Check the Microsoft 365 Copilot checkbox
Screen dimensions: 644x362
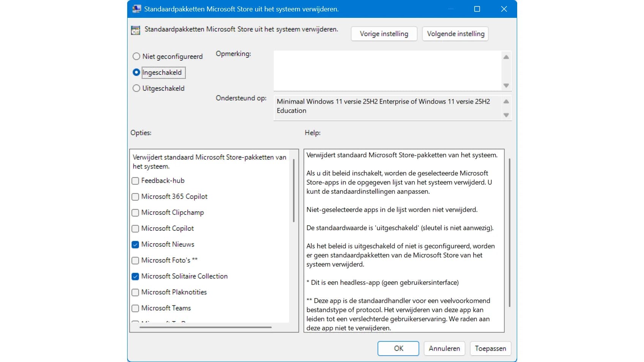coord(135,197)
